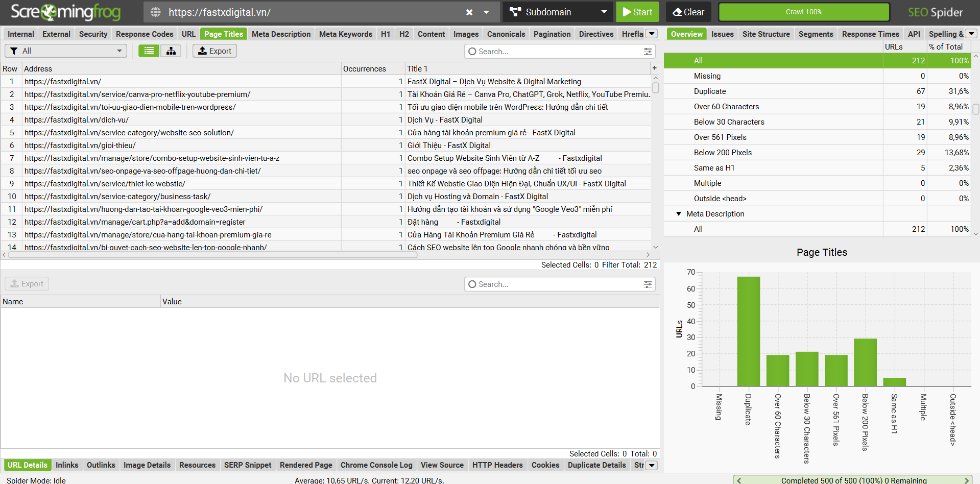Open the Overview tab in right panel

pyautogui.click(x=686, y=34)
